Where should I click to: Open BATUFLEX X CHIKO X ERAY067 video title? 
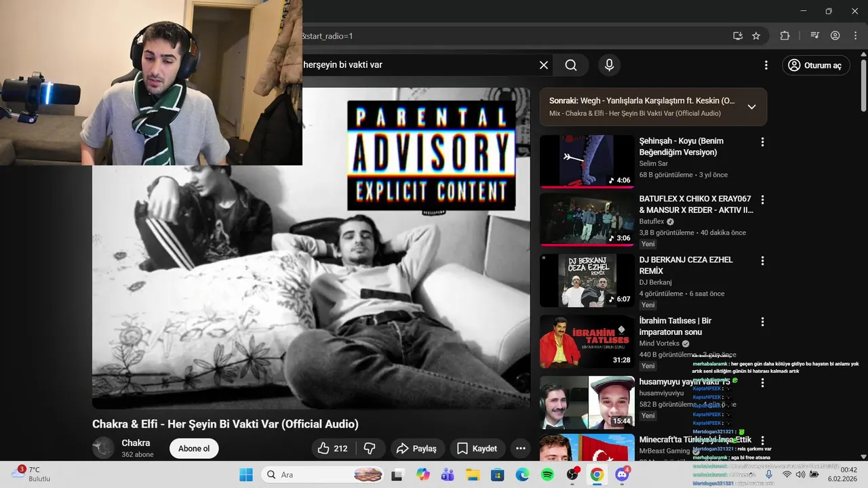pos(696,205)
